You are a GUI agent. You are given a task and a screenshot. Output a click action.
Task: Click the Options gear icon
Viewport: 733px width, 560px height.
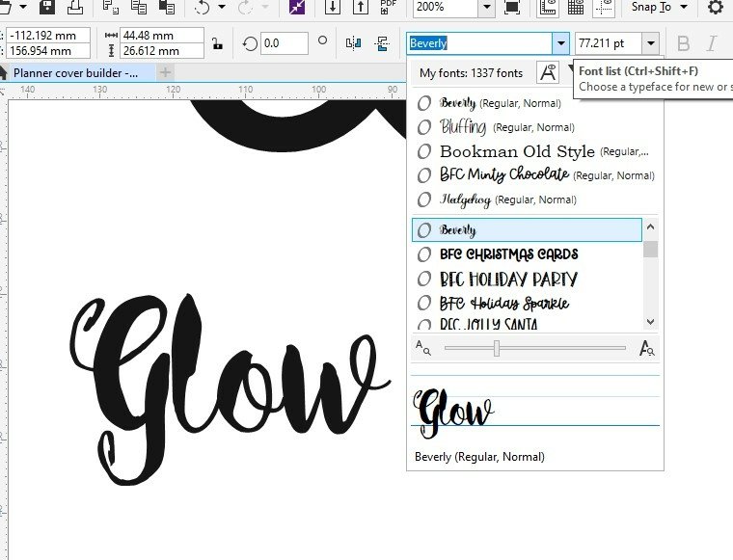715,8
